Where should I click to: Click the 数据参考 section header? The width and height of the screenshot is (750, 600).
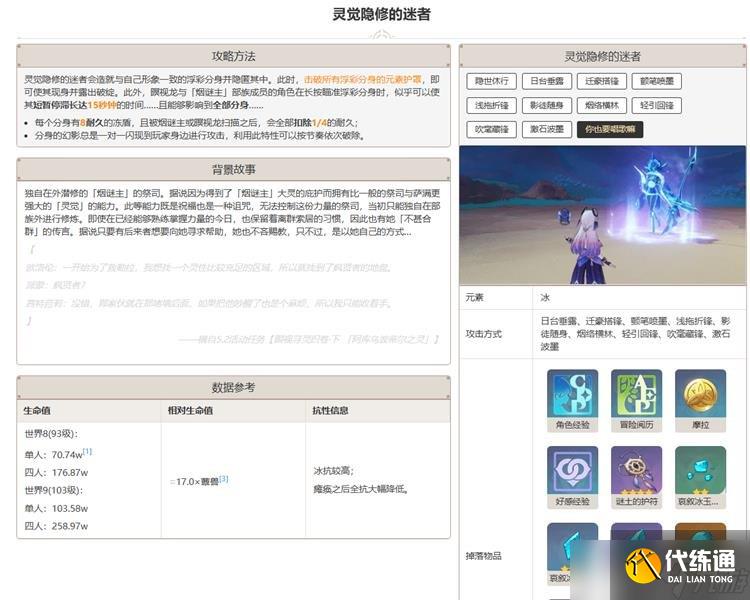coord(233,387)
